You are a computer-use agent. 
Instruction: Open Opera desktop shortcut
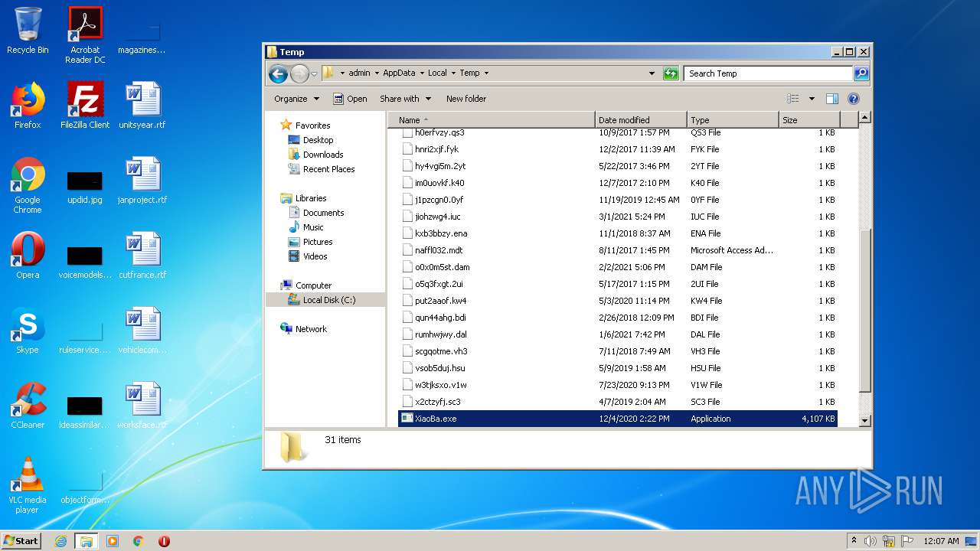(28, 256)
